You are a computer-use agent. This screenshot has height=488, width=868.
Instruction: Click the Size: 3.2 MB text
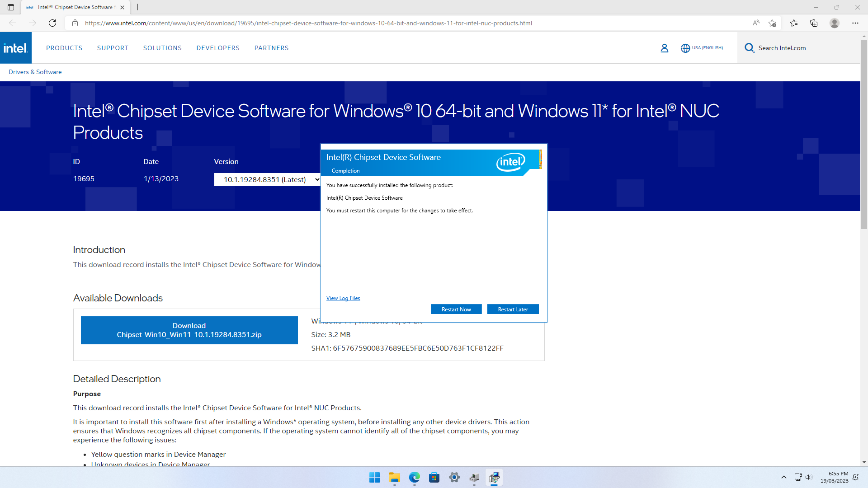331,335
